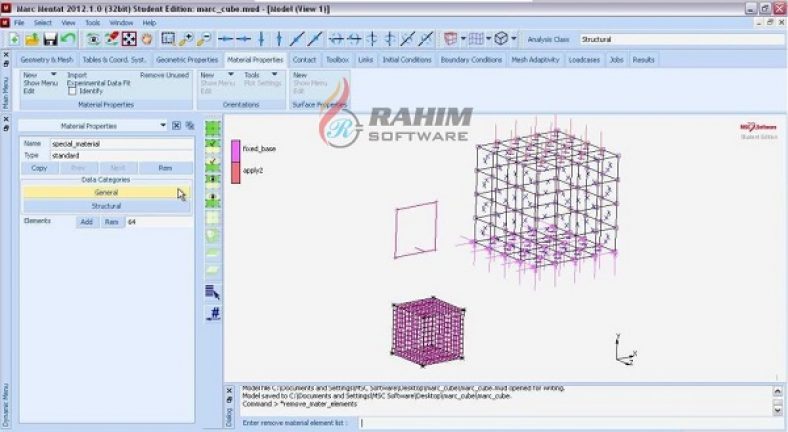Click the Elements Rem button
The height and width of the screenshot is (432, 788).
[x=112, y=222]
